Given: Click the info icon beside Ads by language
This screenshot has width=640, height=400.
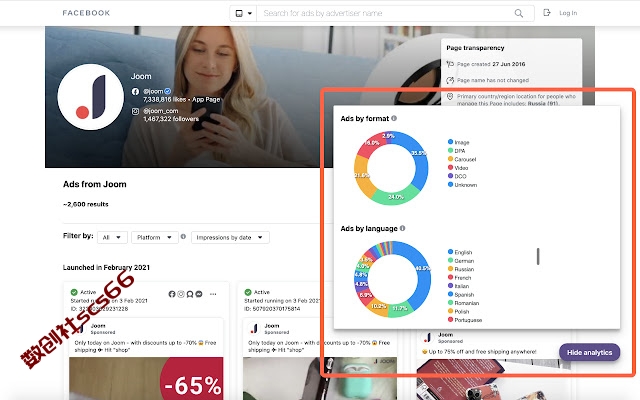Looking at the screenshot, I should coord(402,228).
